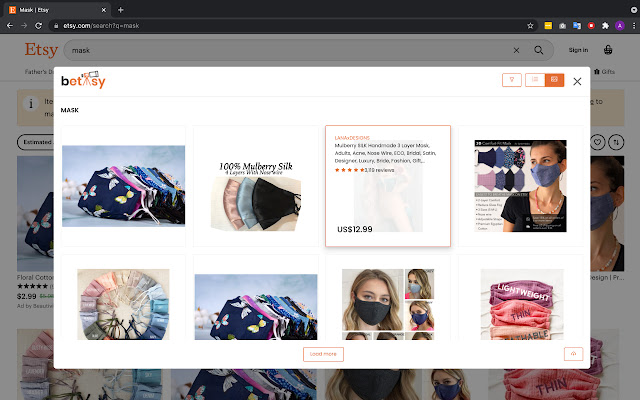Screen dimensions: 640x400
Task: Clear the Etsy search field
Action: click(516, 50)
